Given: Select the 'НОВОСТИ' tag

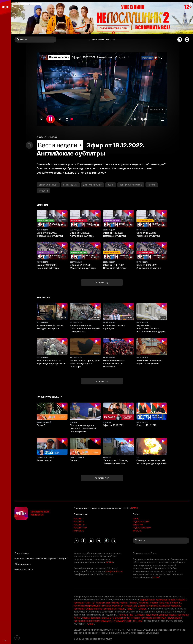Looking at the screenshot, I should pyautogui.click(x=43, y=191).
